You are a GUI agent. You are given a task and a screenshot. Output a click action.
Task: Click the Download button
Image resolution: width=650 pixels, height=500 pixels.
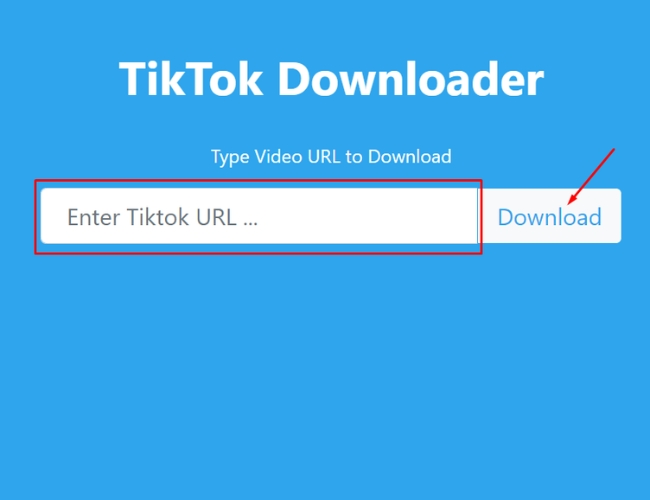tap(550, 216)
